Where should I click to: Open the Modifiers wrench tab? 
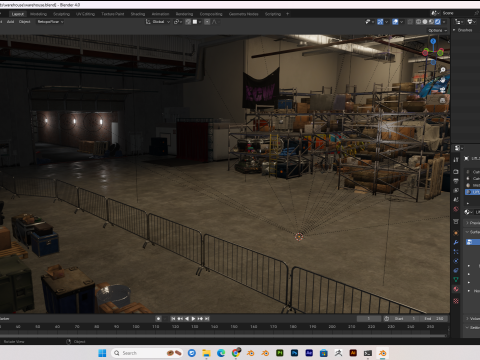point(456,242)
